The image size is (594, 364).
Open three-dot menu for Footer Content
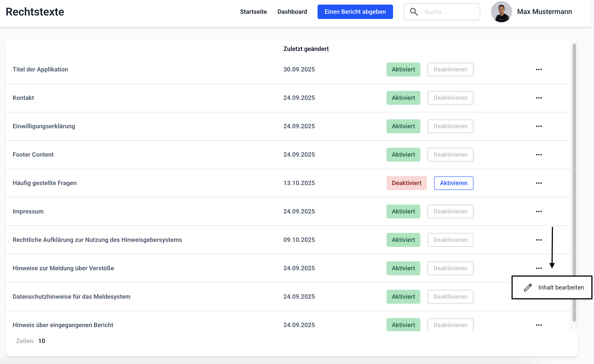coord(538,155)
